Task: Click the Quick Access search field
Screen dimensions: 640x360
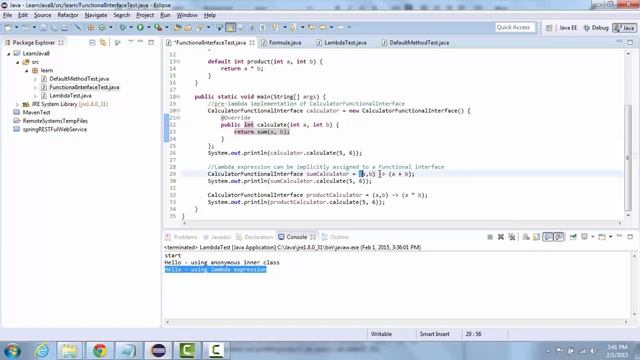Action: [x=515, y=27]
